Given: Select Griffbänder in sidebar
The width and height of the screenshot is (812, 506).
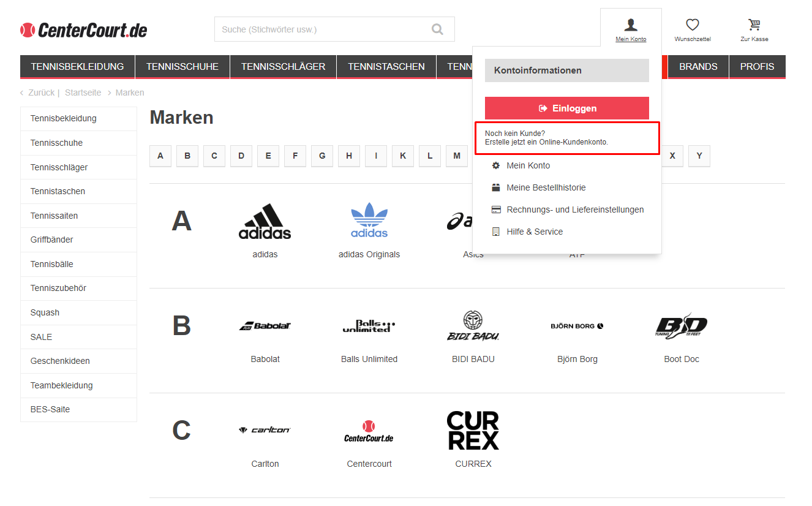Looking at the screenshot, I should point(78,240).
